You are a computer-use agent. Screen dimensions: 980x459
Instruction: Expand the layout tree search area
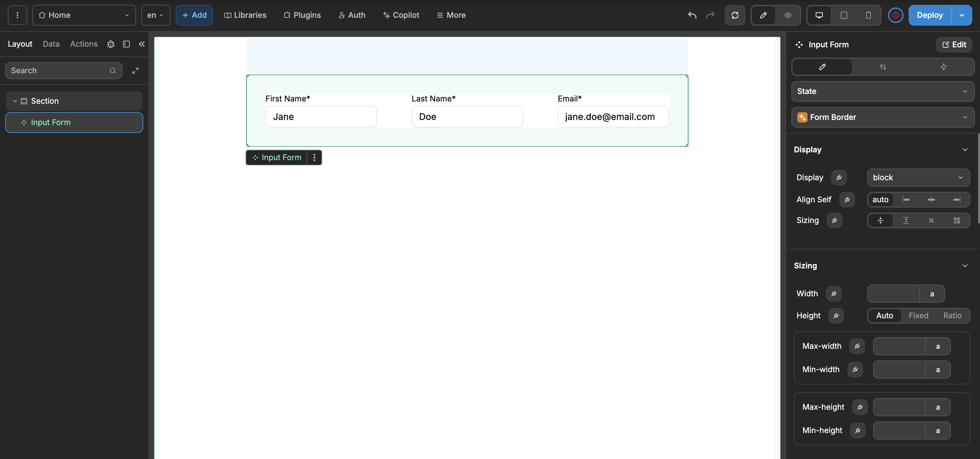[135, 71]
